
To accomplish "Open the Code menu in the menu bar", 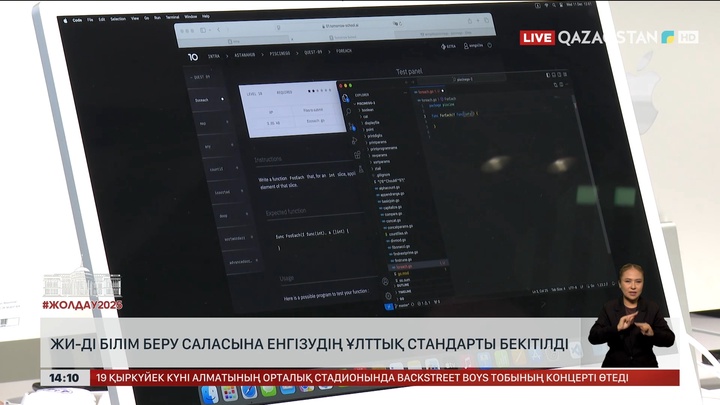I will pyautogui.click(x=77, y=20).
